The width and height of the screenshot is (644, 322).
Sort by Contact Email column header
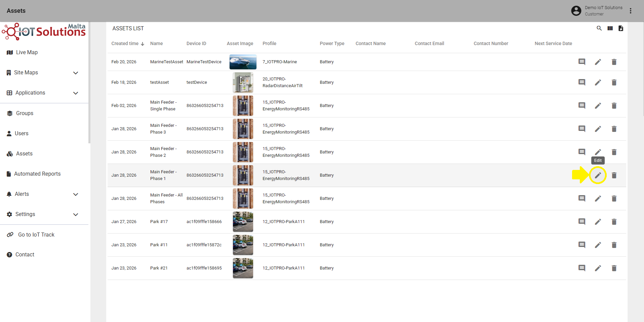click(429, 43)
